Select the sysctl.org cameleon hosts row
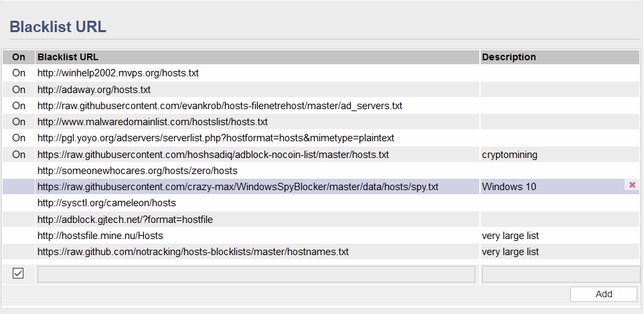The height and width of the screenshot is (314, 644). 321,203
